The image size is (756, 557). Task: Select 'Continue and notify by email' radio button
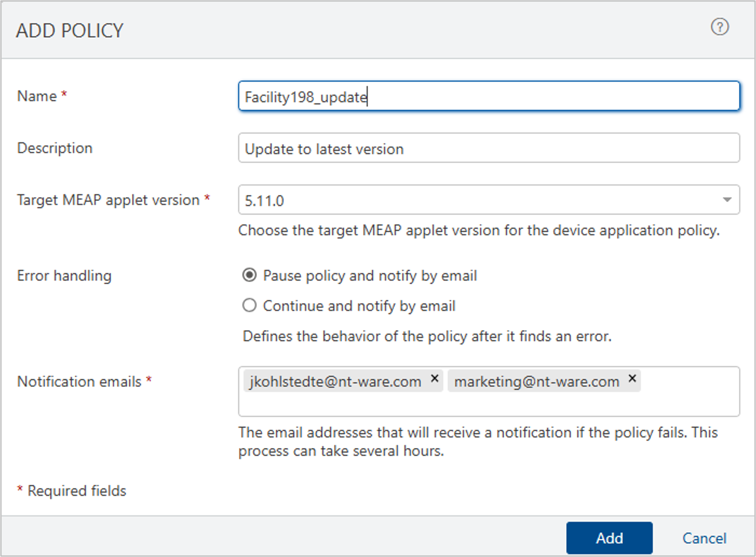coord(249,306)
